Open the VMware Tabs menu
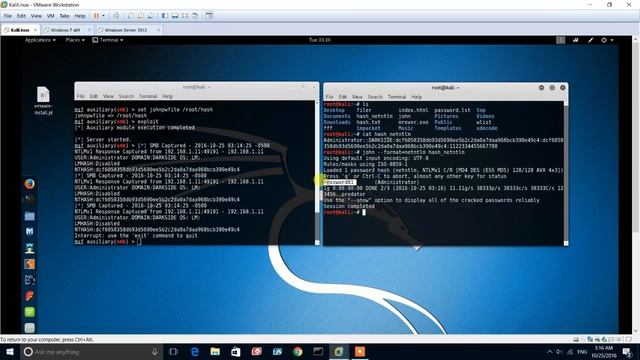 [64, 16]
